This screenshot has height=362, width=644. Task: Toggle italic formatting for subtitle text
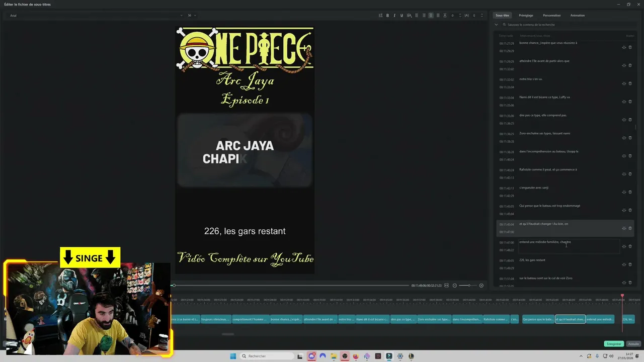394,16
